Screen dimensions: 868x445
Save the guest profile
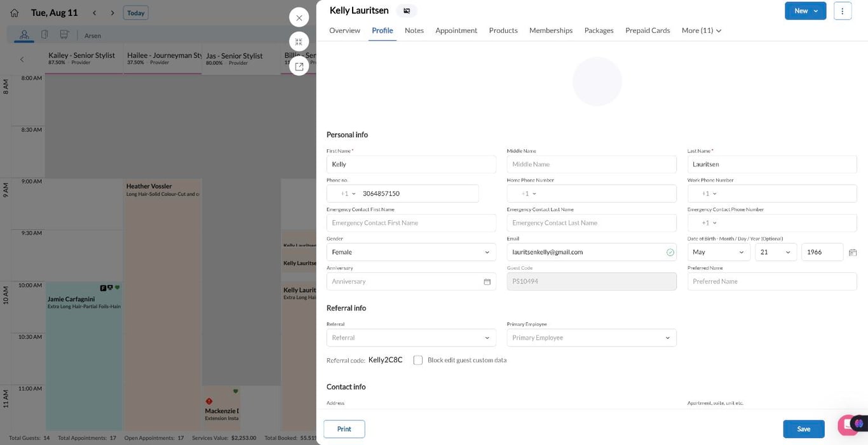pyautogui.click(x=804, y=429)
